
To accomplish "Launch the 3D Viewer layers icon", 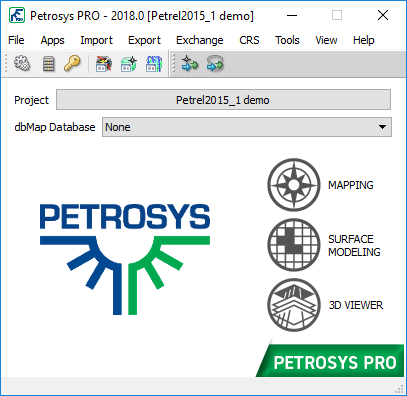I will tap(294, 305).
